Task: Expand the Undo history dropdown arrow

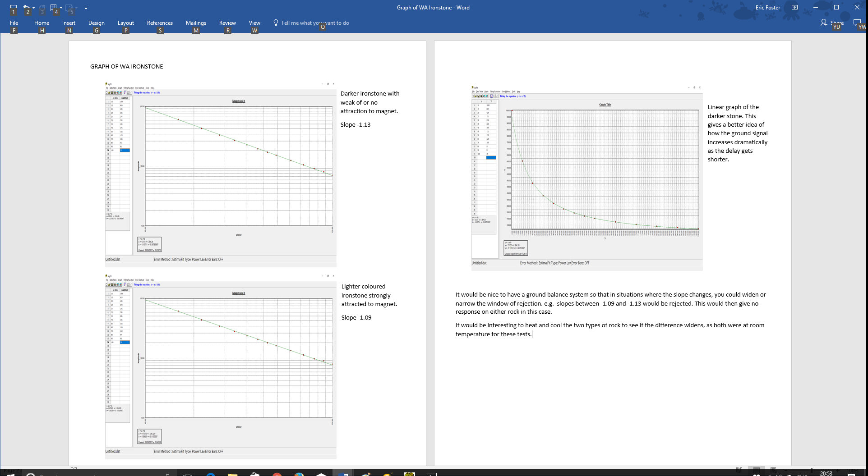Action: [x=33, y=8]
